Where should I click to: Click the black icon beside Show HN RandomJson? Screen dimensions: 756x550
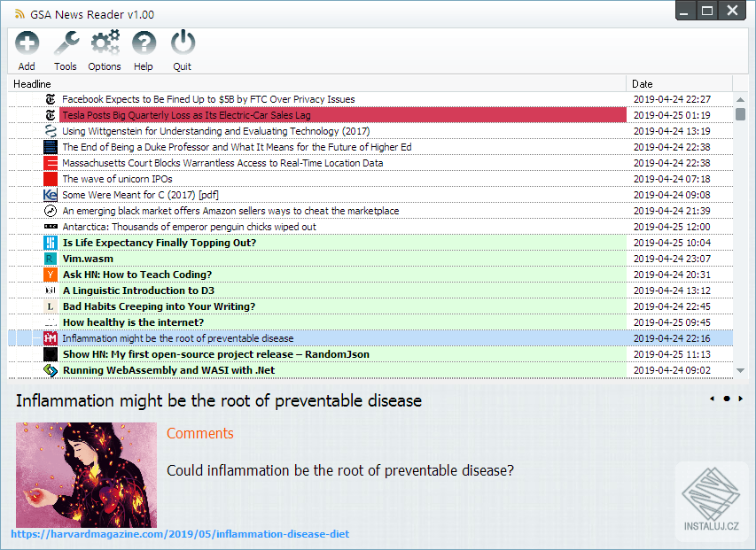(x=51, y=354)
